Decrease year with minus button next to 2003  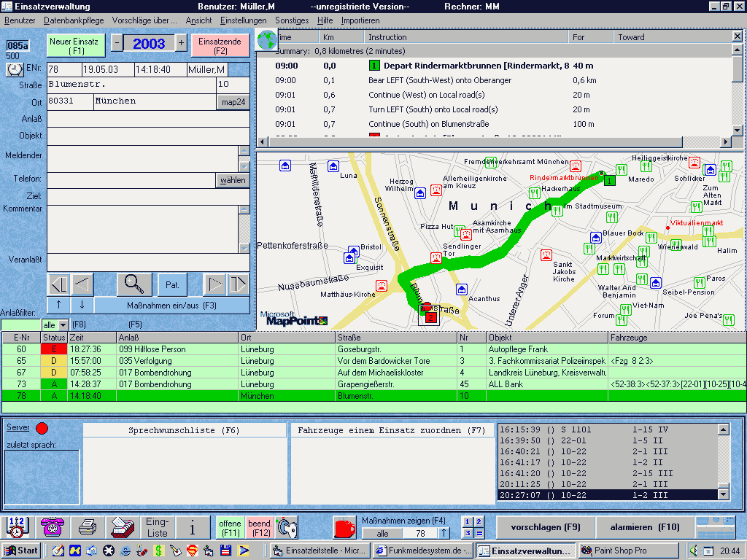pos(117,43)
